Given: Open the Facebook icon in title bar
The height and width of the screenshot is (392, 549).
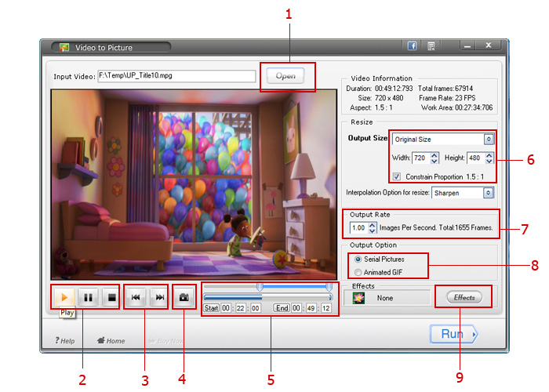Looking at the screenshot, I should click(410, 46).
